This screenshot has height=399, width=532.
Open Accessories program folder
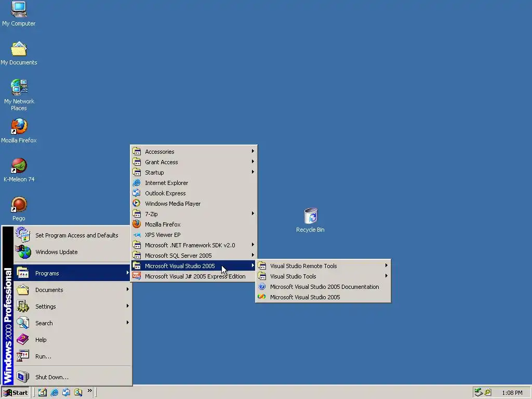tap(194, 152)
